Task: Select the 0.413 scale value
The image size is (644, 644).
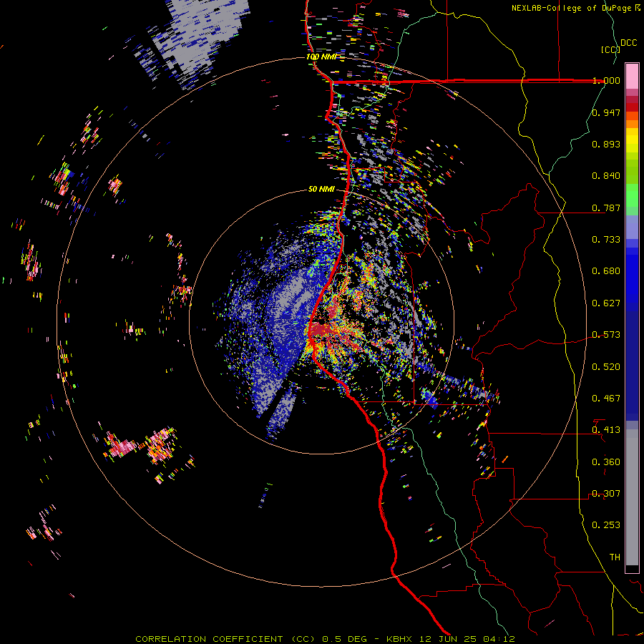Action: click(606, 430)
